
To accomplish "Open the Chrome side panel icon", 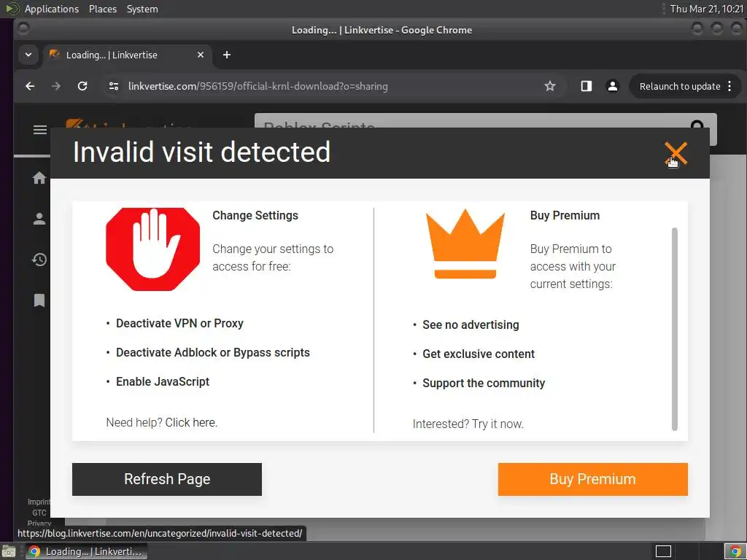I will pyautogui.click(x=587, y=86).
